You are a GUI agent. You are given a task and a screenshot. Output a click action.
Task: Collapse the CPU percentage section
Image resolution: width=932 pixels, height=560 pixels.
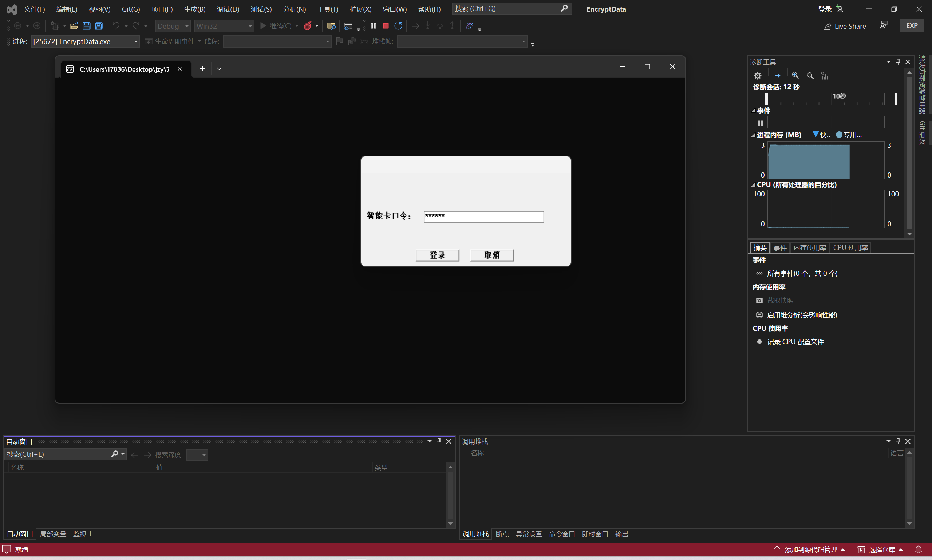753,184
